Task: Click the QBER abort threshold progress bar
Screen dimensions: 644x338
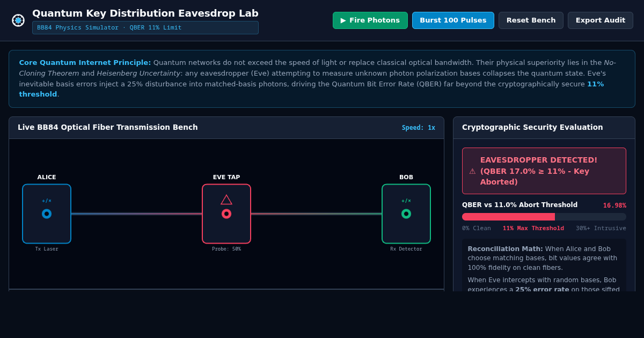Action: click(x=544, y=217)
